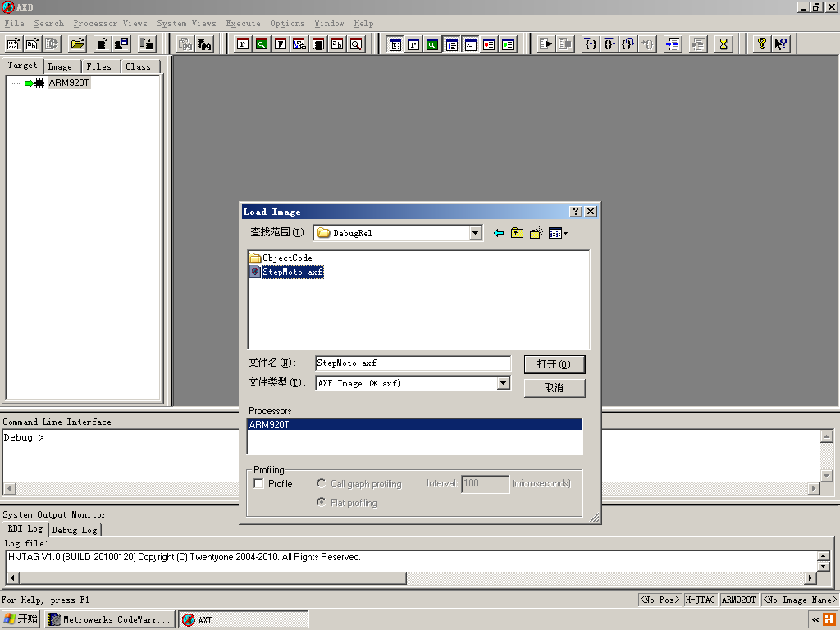Toggle the Command Line Interface view icon

(470, 44)
